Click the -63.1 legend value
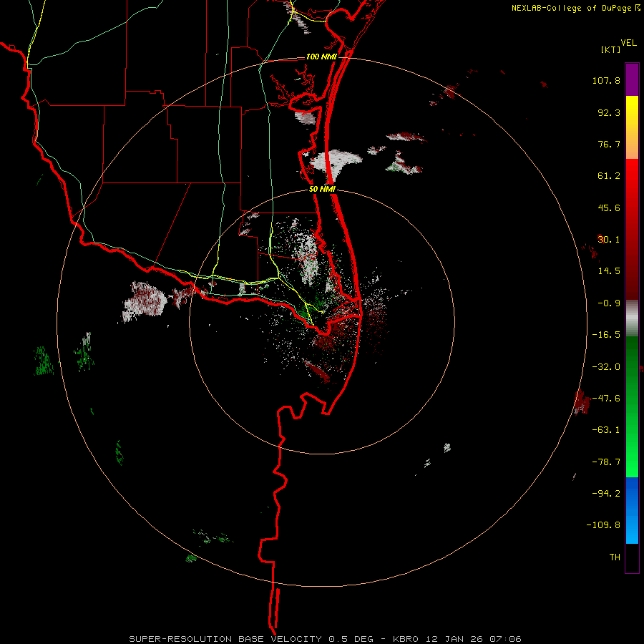Viewport: 644px width, 644px height. point(606,430)
